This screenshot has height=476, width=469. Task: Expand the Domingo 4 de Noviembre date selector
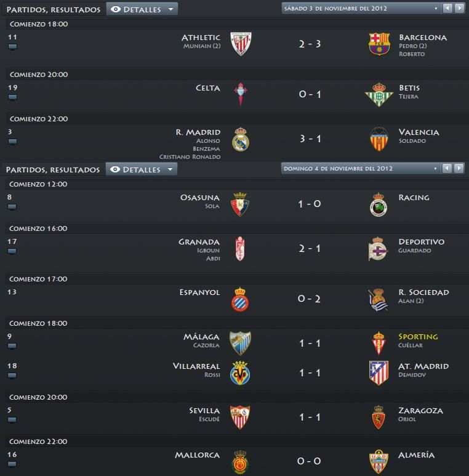361,169
